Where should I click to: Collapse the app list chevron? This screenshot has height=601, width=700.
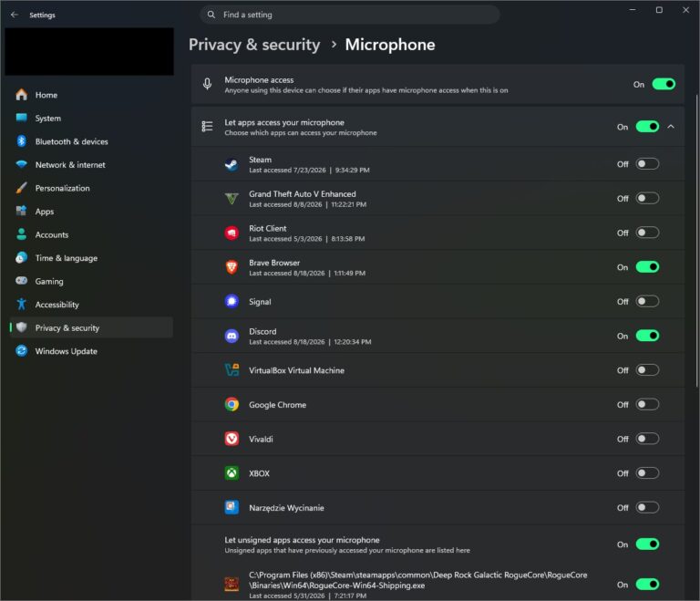click(671, 127)
